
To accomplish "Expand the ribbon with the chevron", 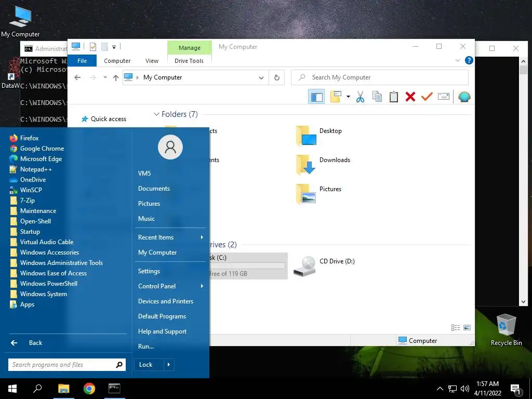I will [457, 60].
